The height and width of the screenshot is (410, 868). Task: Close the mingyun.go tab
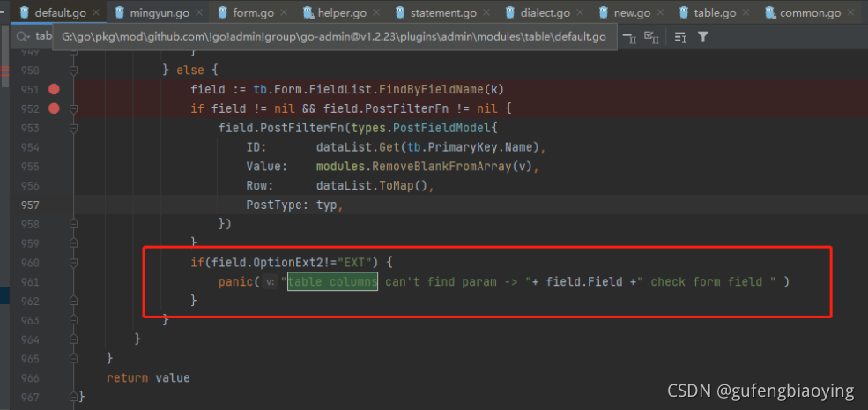(x=200, y=12)
